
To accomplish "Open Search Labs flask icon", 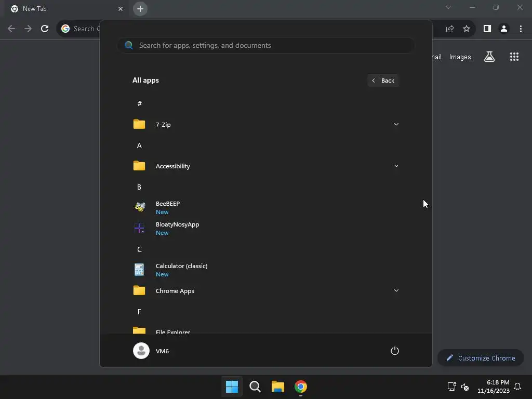I will point(489,57).
